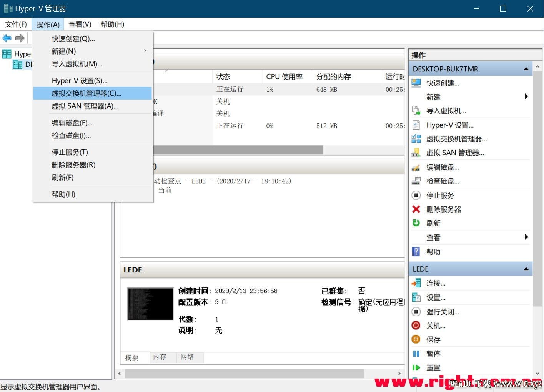Image resolution: width=544 pixels, height=392 pixels.
Task: Click 虚拟交换机管理器 icon in Actions pane
Action: point(416,139)
